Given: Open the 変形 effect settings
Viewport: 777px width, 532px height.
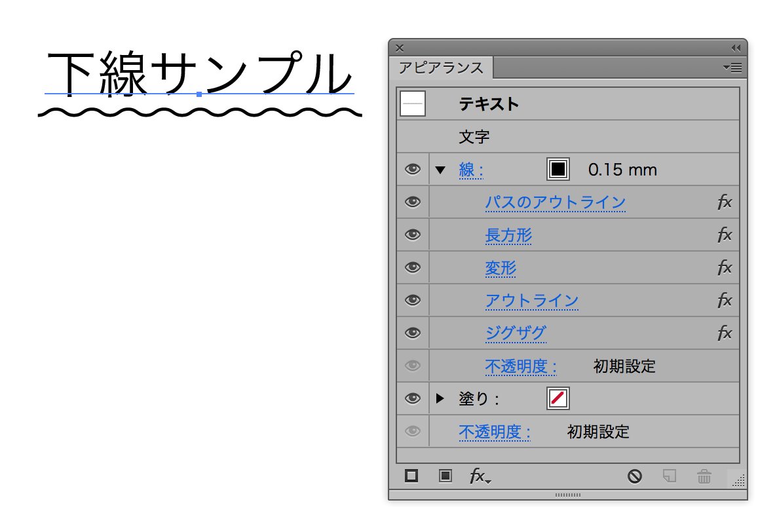Looking at the screenshot, I should point(501,268).
